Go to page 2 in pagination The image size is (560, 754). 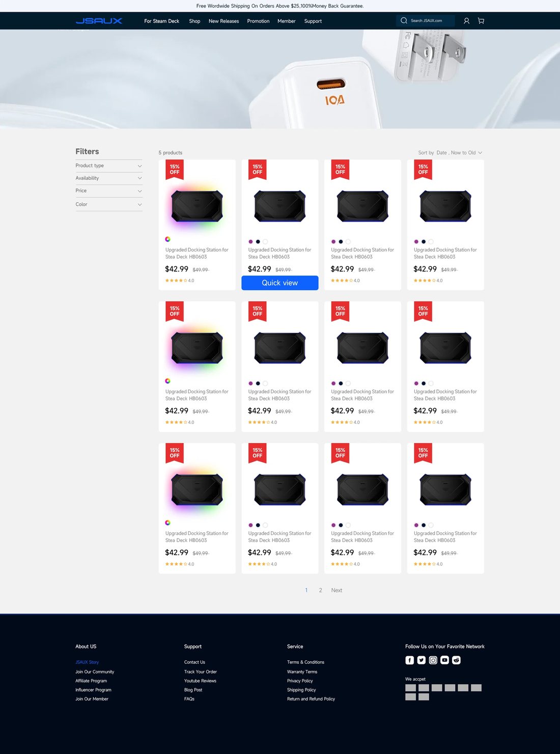pos(321,590)
